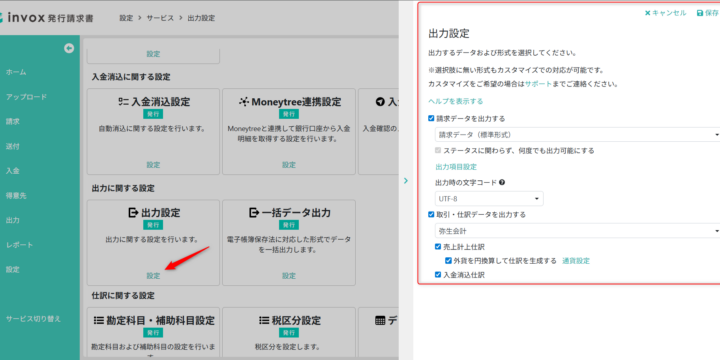Open レポート in the sidebar
Screen dimensions: 720x360
tap(19, 245)
